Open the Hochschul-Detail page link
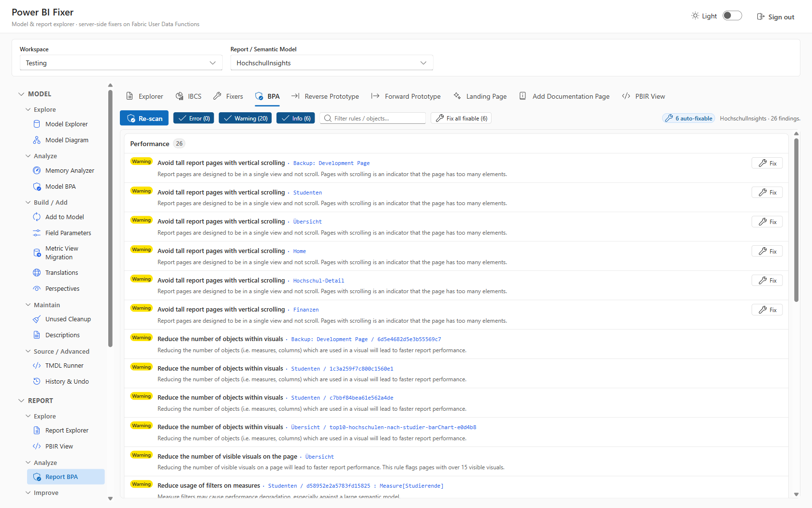Screen dimensions: 812x508 (x=319, y=281)
